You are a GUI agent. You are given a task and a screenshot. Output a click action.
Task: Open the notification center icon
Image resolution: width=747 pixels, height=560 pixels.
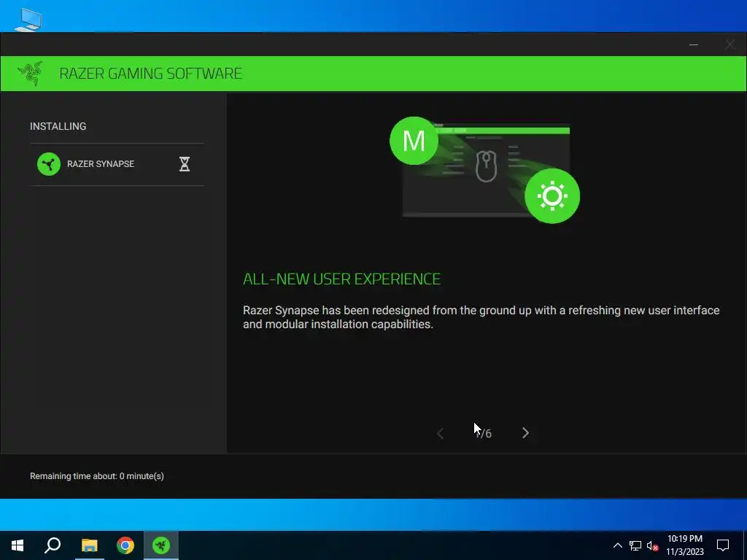(x=723, y=545)
